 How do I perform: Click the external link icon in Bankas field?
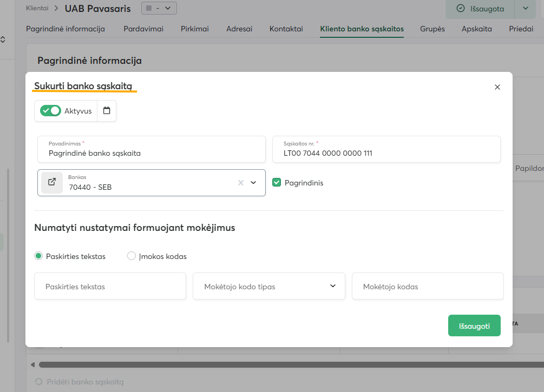pyautogui.click(x=52, y=182)
